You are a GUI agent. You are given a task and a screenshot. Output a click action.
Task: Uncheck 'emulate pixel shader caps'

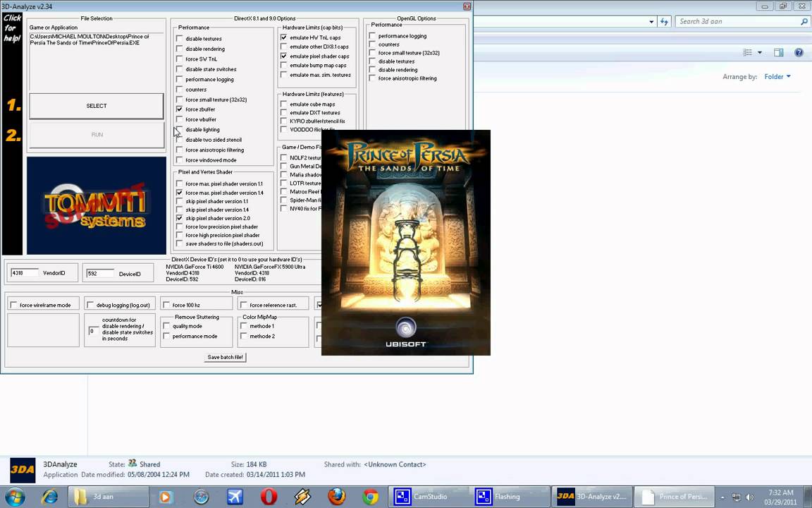(284, 56)
